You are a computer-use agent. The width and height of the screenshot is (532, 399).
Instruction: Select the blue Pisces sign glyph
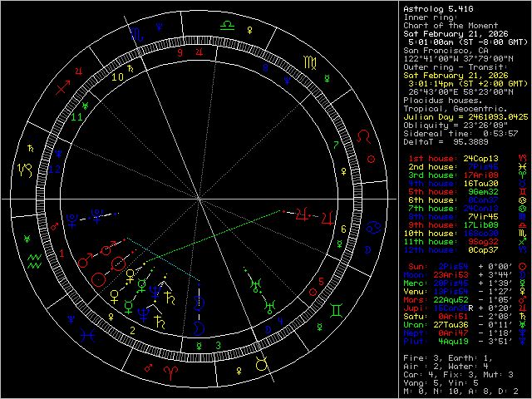click(87, 335)
